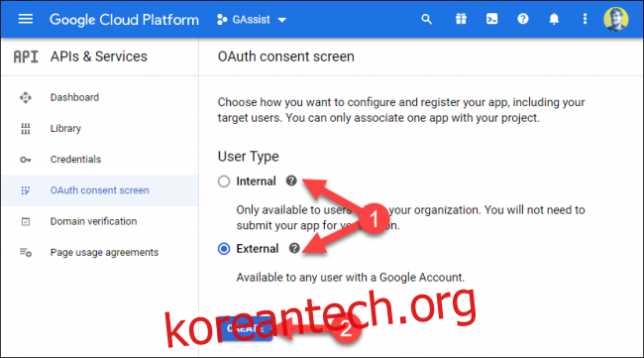Click the user profile avatar
The width and height of the screenshot is (644, 358).
tap(615, 19)
